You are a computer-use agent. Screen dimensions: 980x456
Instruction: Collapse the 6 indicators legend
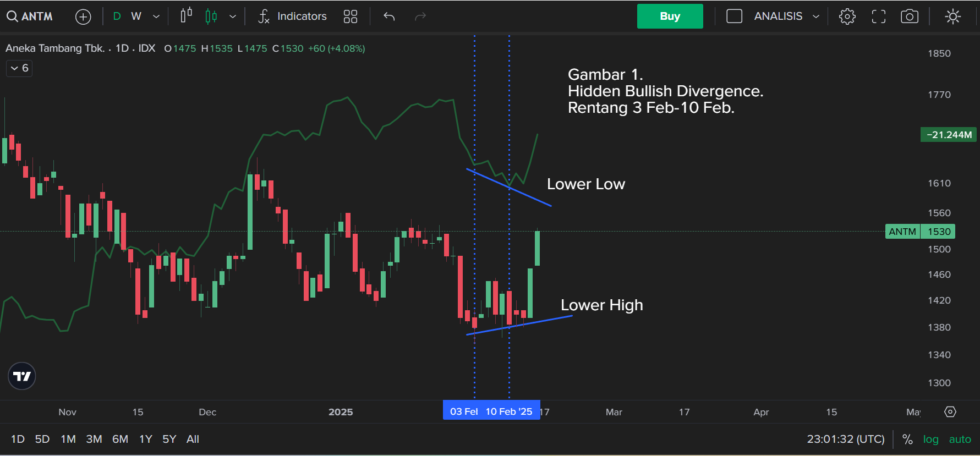coord(19,68)
